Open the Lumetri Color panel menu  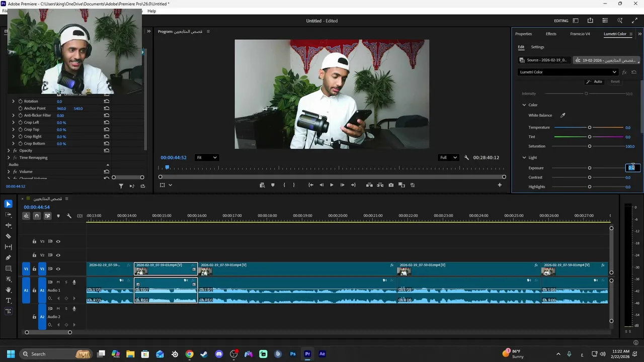point(631,34)
